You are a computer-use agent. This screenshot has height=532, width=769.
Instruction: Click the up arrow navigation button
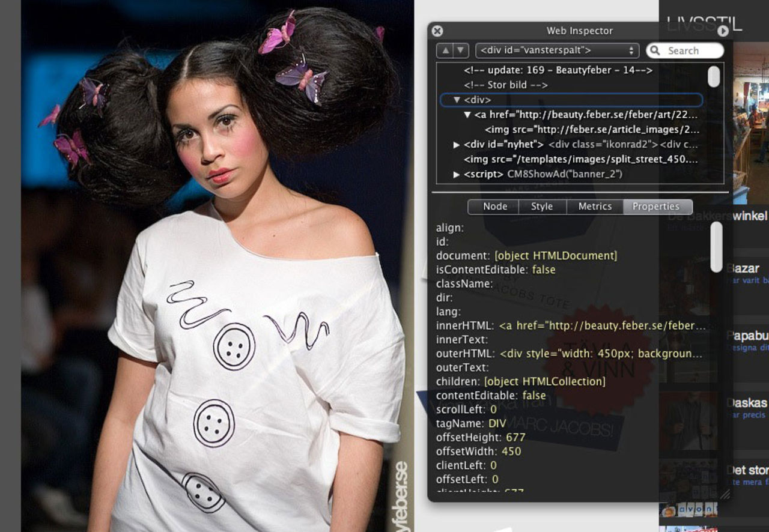pos(445,51)
